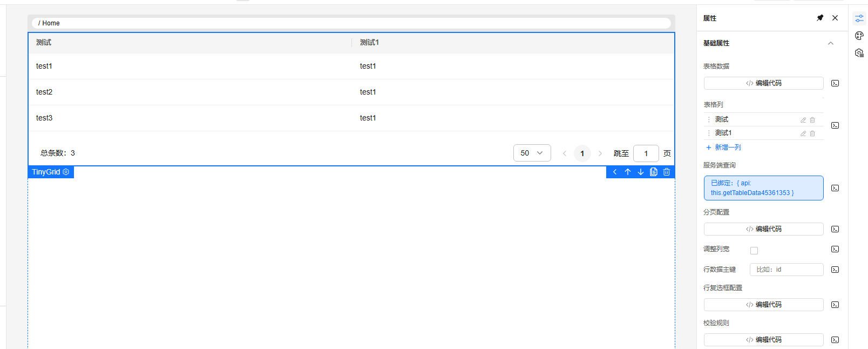Open the page size 50 dropdown
Screen dimensions: 868x349
coord(532,153)
